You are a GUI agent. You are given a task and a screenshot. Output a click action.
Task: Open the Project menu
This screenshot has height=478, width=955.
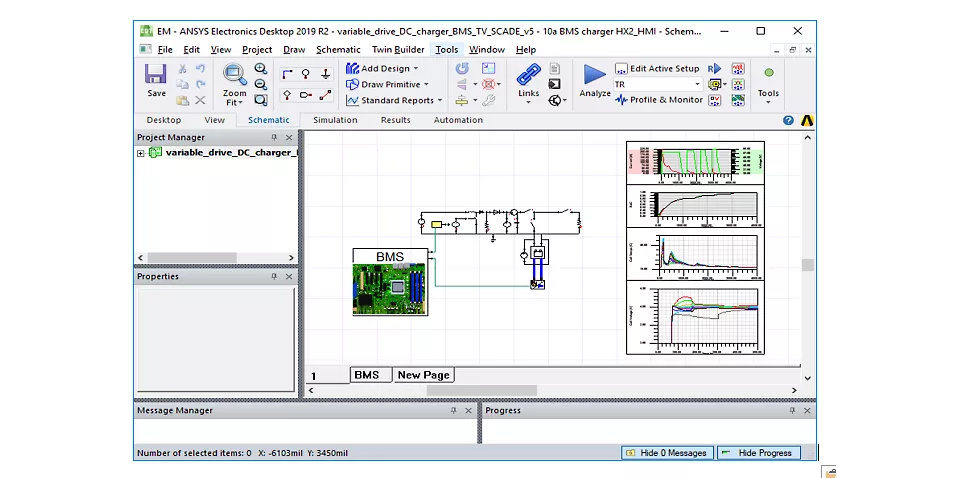(x=257, y=50)
